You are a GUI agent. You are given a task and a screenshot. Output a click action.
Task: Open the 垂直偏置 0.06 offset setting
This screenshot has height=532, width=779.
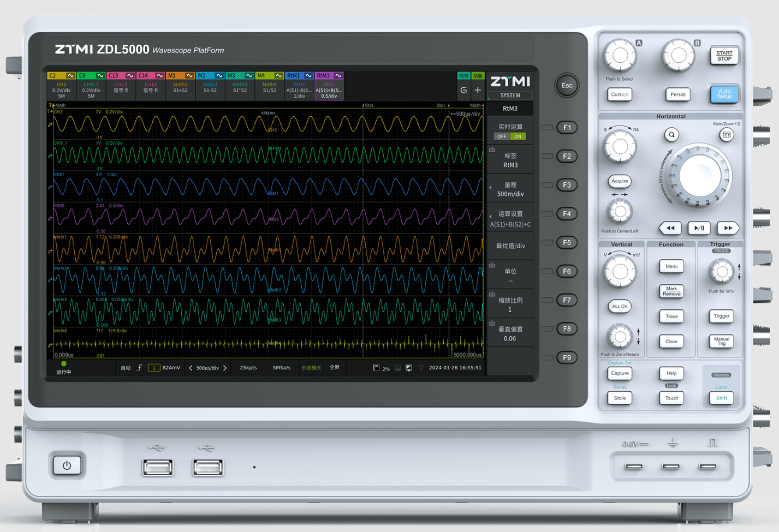pos(510,333)
